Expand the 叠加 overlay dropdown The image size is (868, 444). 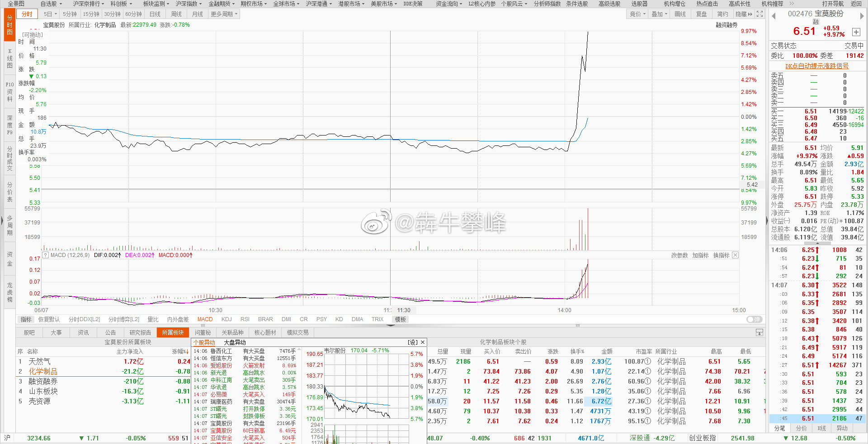[x=659, y=14]
